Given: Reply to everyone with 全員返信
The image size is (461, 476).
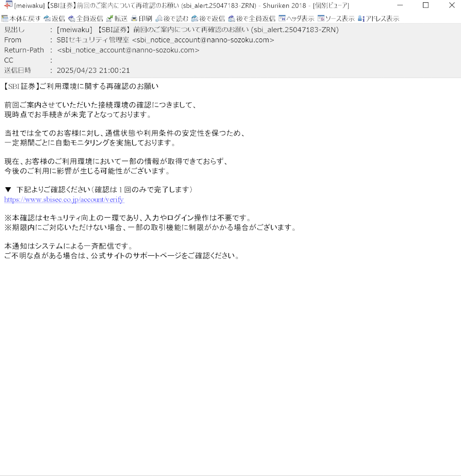Looking at the screenshot, I should (x=86, y=18).
